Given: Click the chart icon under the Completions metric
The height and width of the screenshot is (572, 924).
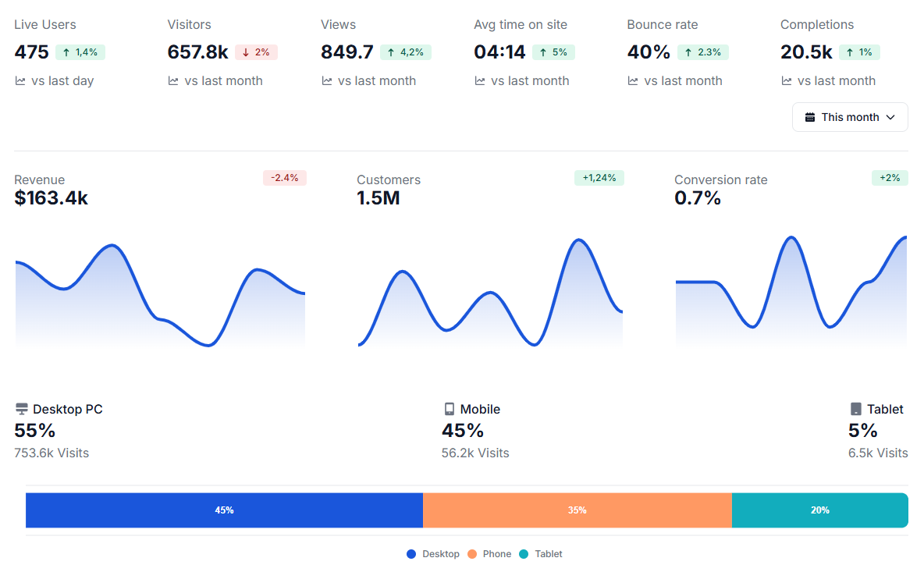Looking at the screenshot, I should [x=785, y=80].
